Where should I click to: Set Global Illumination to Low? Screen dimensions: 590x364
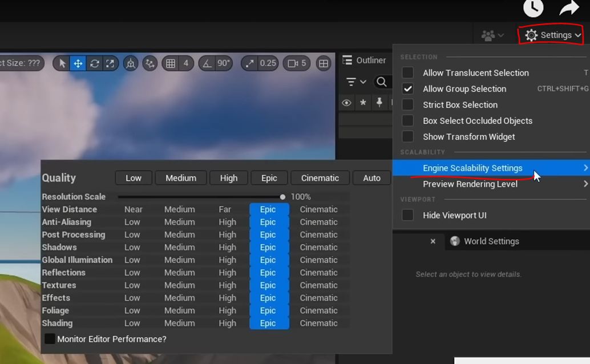tap(132, 260)
